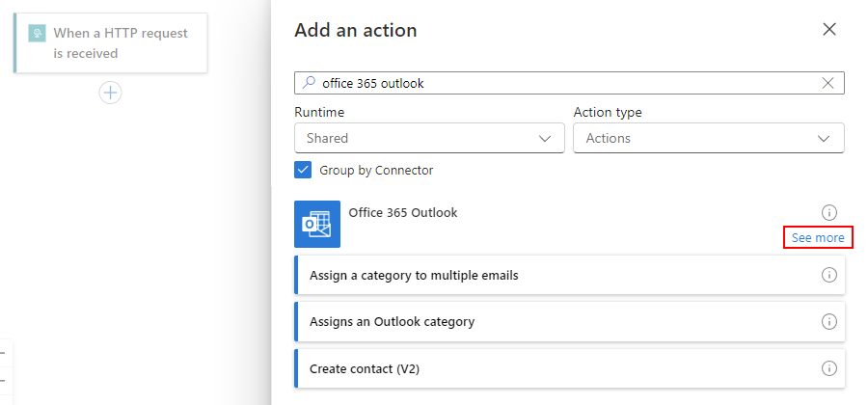Image resolution: width=868 pixels, height=405 pixels.
Task: Expand the Action type dropdown
Action: point(708,138)
